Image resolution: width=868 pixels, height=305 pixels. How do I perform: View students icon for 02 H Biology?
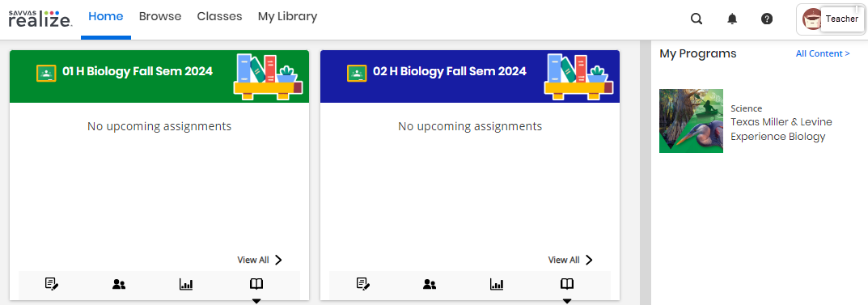pyautogui.click(x=430, y=284)
